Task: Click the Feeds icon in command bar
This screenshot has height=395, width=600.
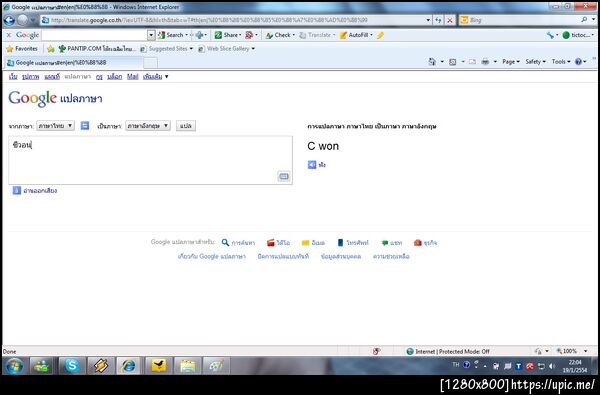Action: 452,62
